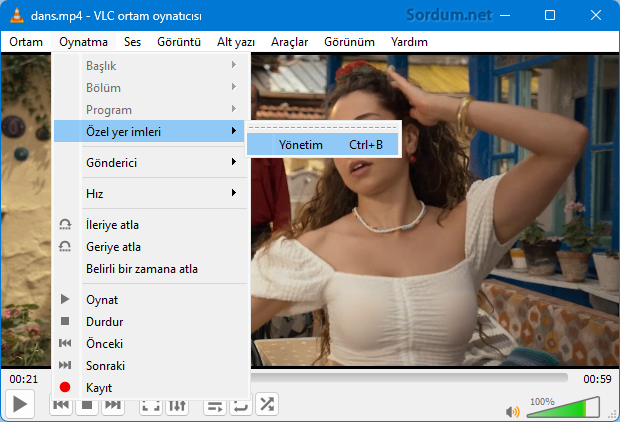Select Belirli bir zamana atla
Viewport: 620px width, 422px height.
click(x=149, y=269)
